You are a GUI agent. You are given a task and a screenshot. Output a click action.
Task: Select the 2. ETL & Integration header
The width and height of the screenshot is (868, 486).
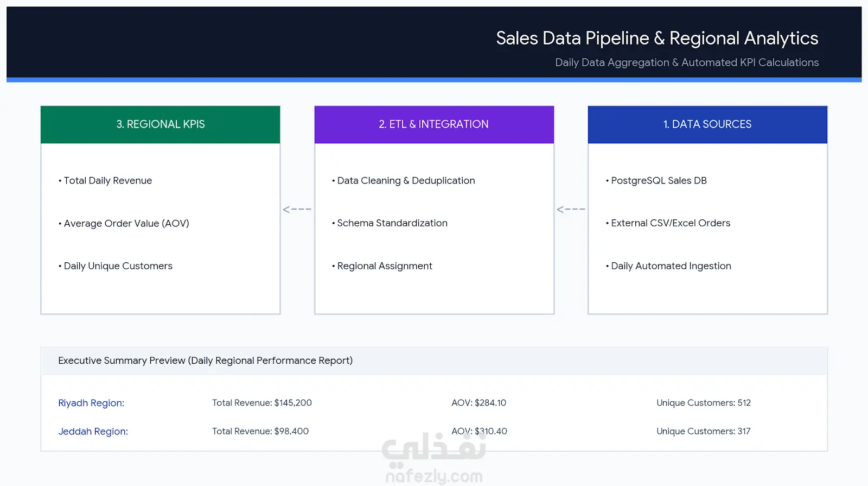(x=434, y=124)
